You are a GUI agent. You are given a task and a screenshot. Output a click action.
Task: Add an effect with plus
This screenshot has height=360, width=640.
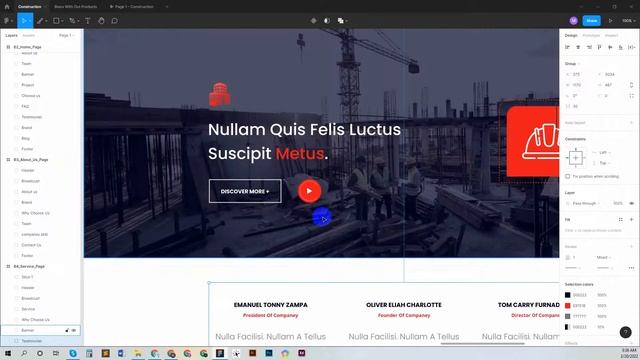[x=631, y=343]
